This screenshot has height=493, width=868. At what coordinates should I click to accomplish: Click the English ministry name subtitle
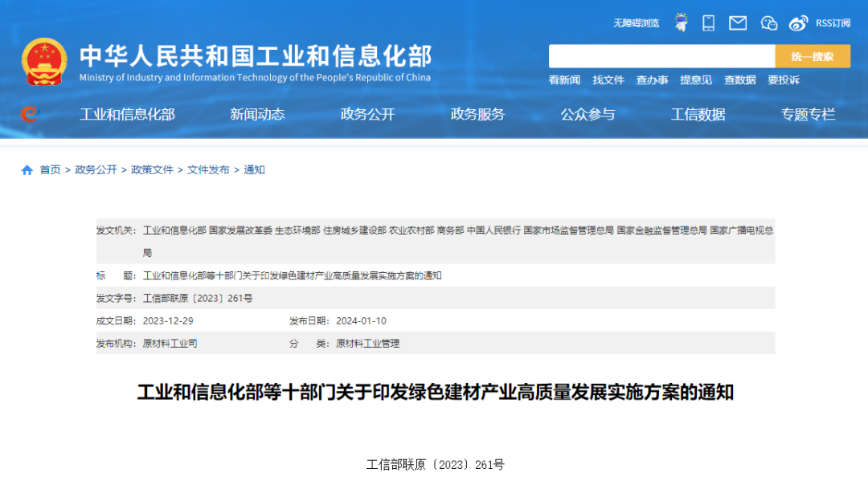(x=255, y=77)
